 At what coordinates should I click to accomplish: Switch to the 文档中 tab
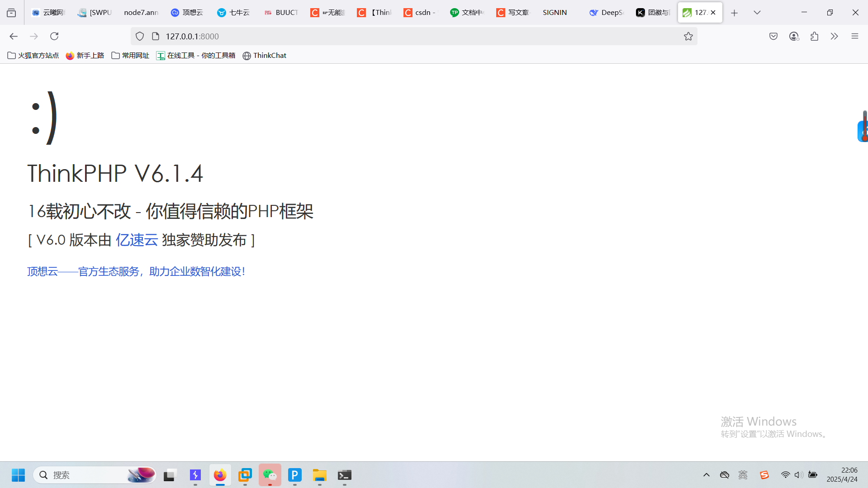(467, 13)
